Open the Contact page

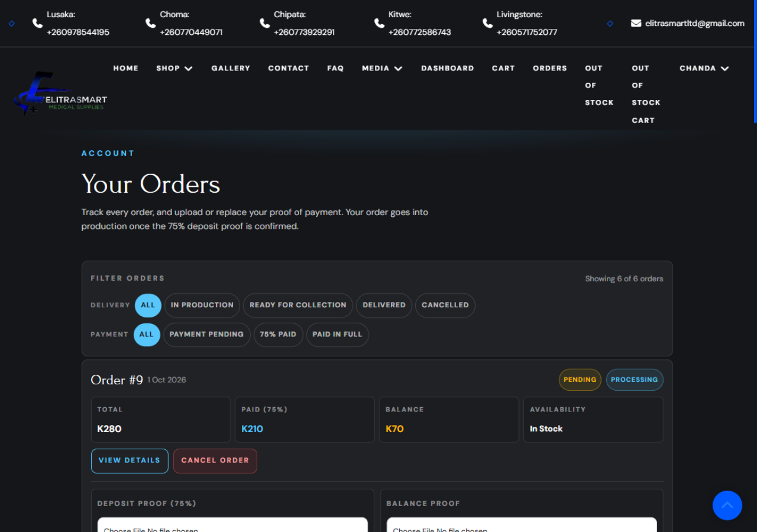click(x=289, y=68)
